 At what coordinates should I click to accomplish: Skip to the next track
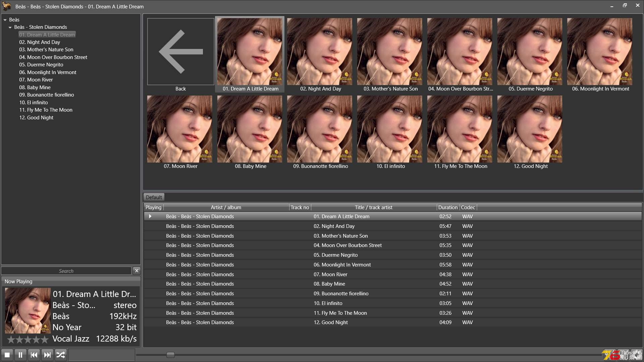(47, 355)
